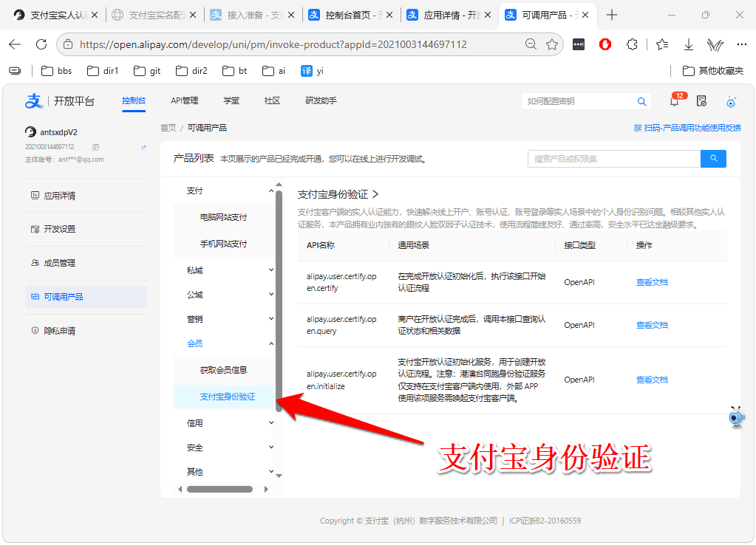
Task: Open the document icon next to the bell
Action: tap(701, 101)
